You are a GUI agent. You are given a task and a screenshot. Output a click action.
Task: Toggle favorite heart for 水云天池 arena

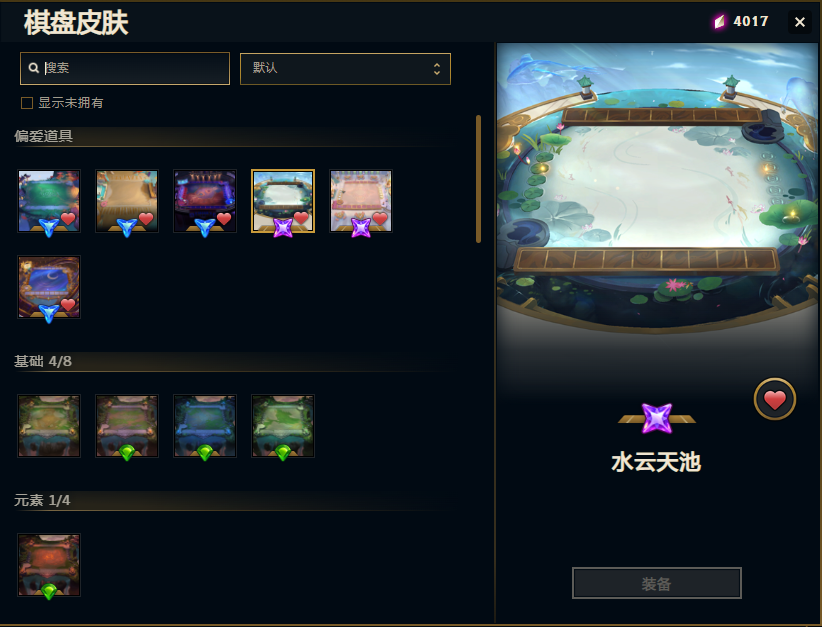click(x=774, y=399)
